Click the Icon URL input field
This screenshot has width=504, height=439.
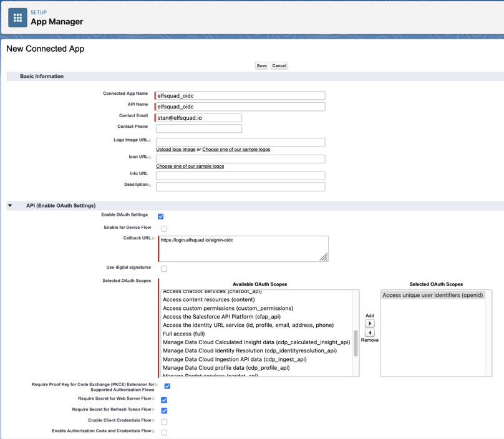click(241, 159)
